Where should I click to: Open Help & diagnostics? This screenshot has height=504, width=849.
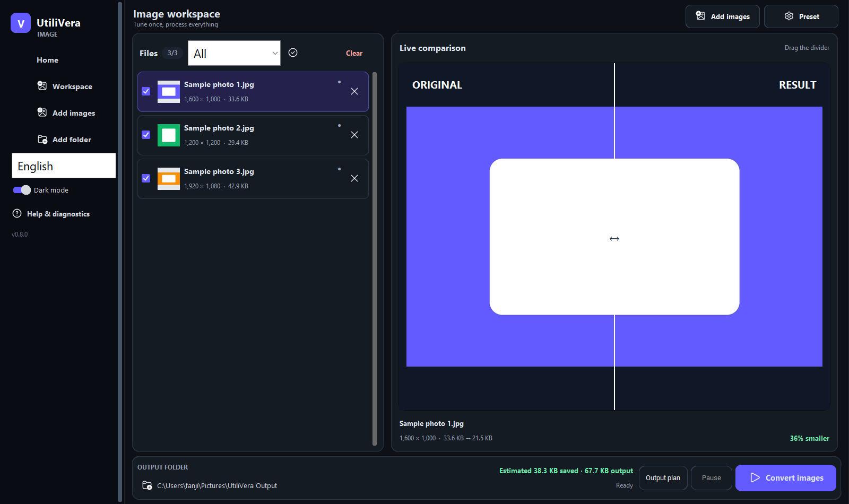(x=51, y=214)
